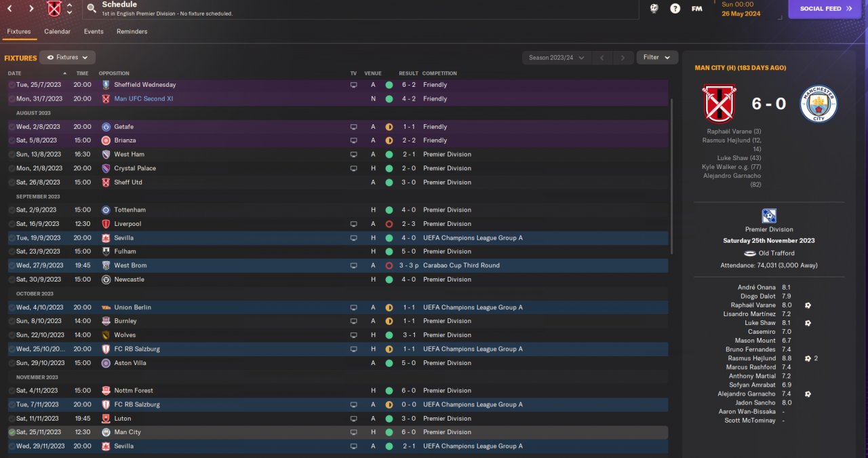The height and width of the screenshot is (458, 868).
Task: Click the Newcastle club badge
Action: click(106, 280)
